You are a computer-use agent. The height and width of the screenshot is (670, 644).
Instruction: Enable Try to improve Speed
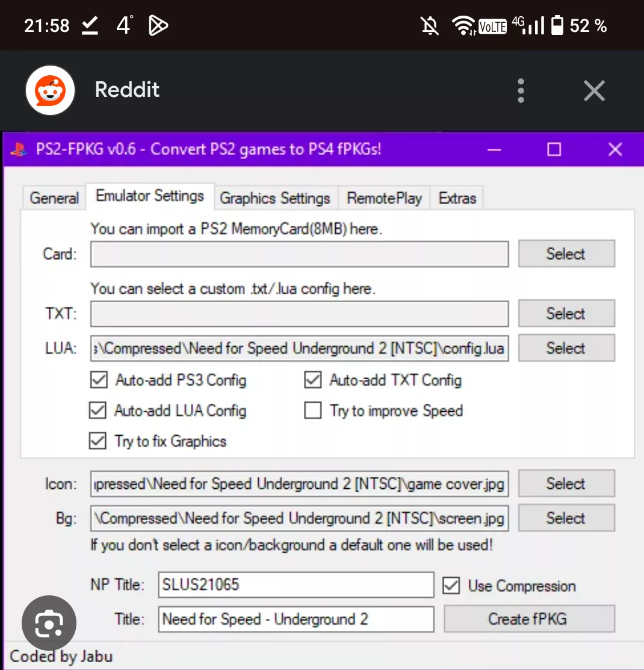[313, 411]
